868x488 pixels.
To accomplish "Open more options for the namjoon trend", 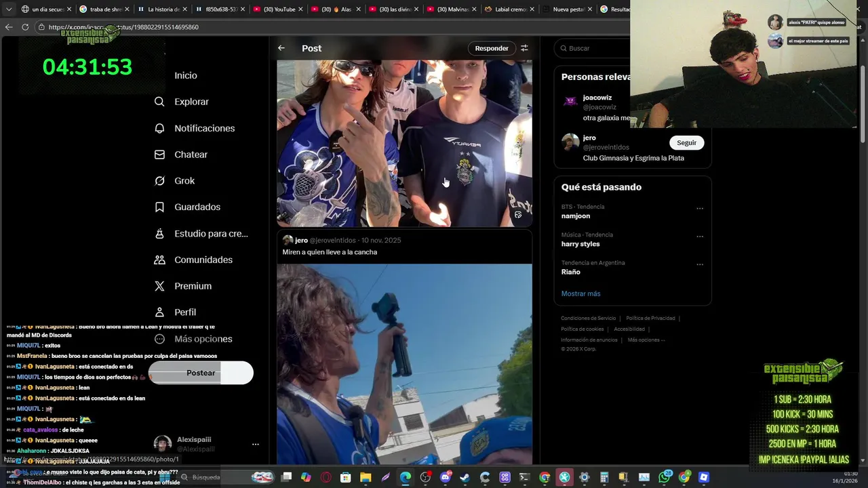I will (700, 209).
